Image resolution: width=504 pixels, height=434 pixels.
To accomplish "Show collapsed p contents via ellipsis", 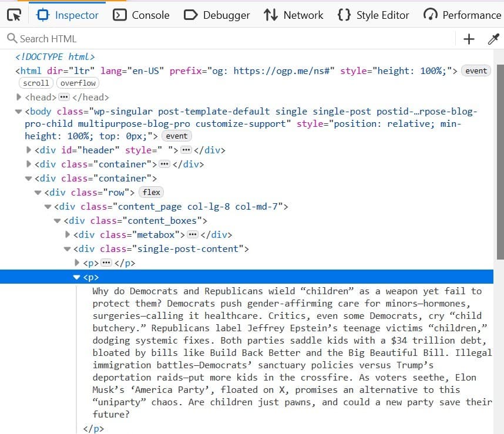I will tap(106, 263).
